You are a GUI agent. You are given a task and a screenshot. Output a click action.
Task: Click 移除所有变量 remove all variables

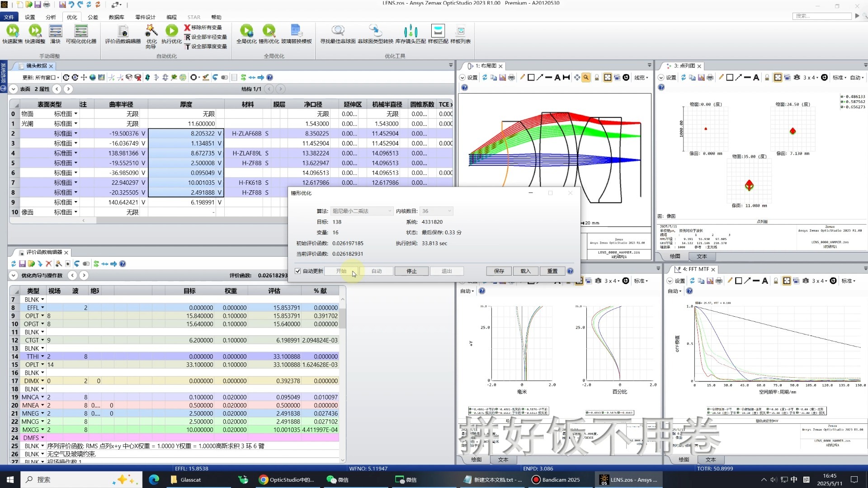coord(203,28)
